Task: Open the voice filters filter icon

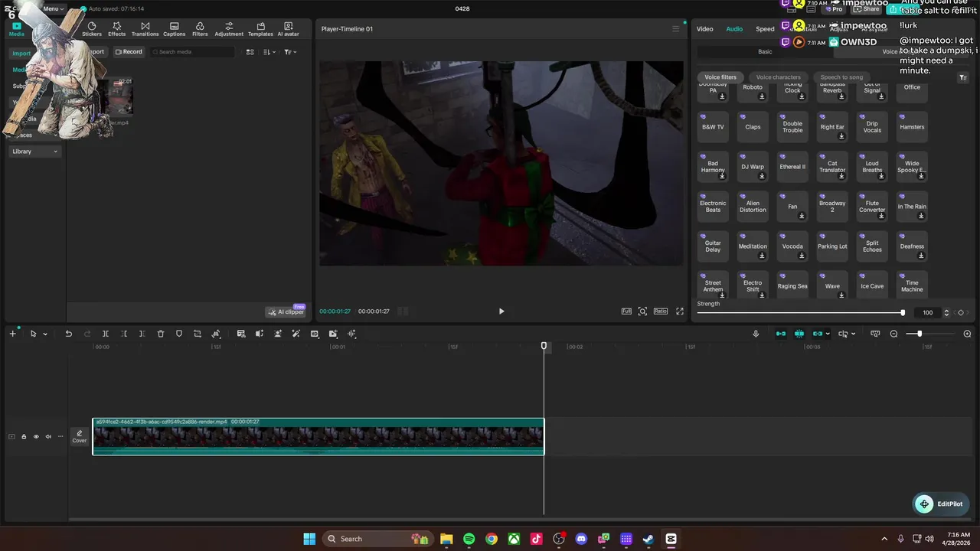Action: [x=962, y=77]
